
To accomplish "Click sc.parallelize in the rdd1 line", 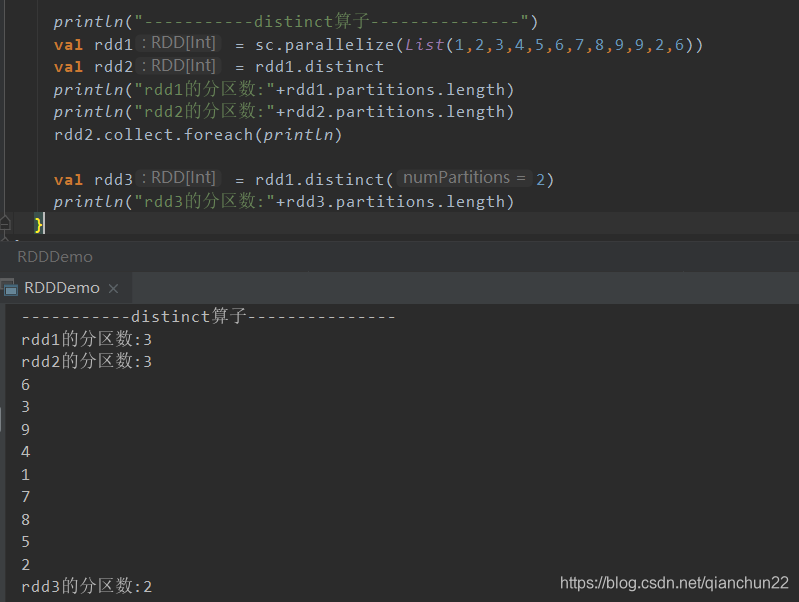I will click(x=325, y=45).
